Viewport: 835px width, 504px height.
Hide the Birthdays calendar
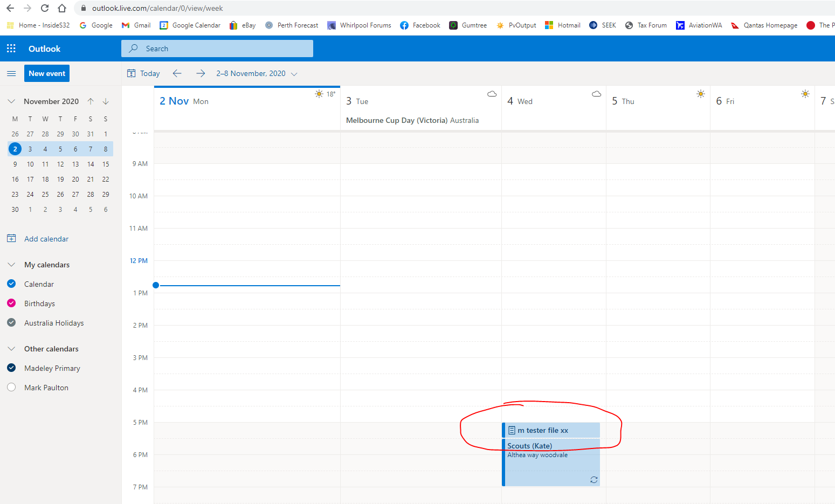tap(11, 303)
